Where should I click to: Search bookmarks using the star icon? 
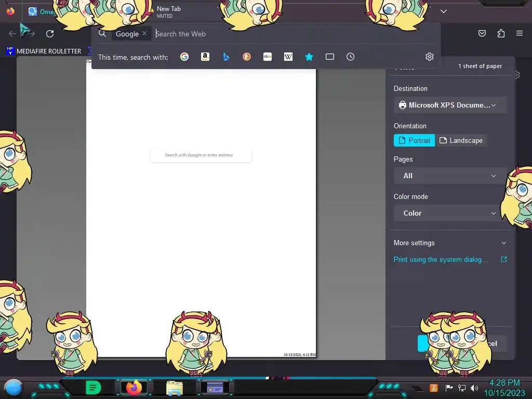309,57
